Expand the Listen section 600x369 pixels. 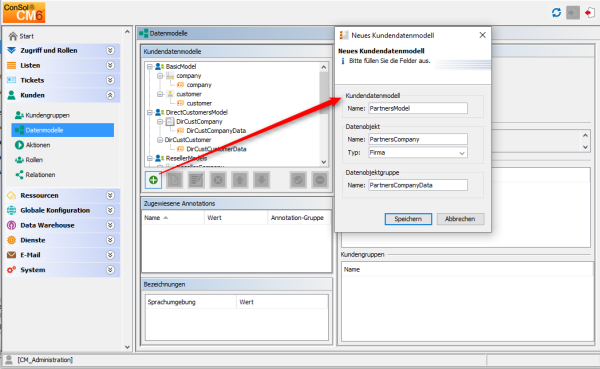pyautogui.click(x=110, y=65)
